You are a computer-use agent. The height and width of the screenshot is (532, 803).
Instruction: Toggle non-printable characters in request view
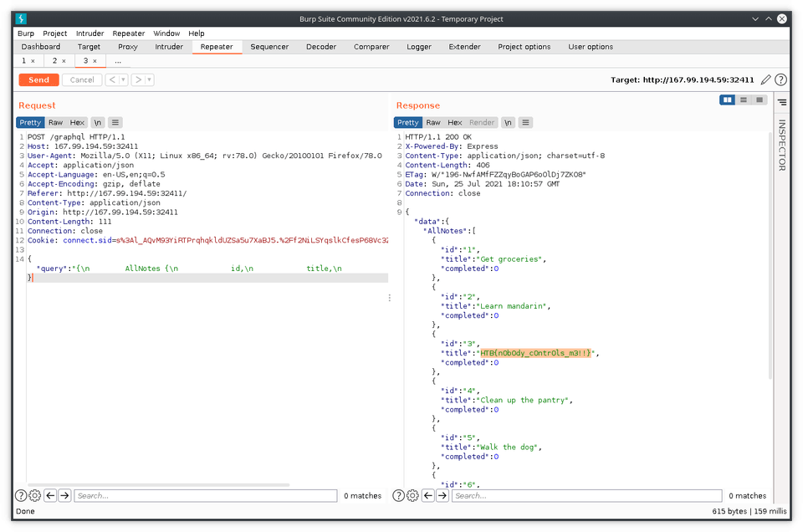(x=97, y=122)
